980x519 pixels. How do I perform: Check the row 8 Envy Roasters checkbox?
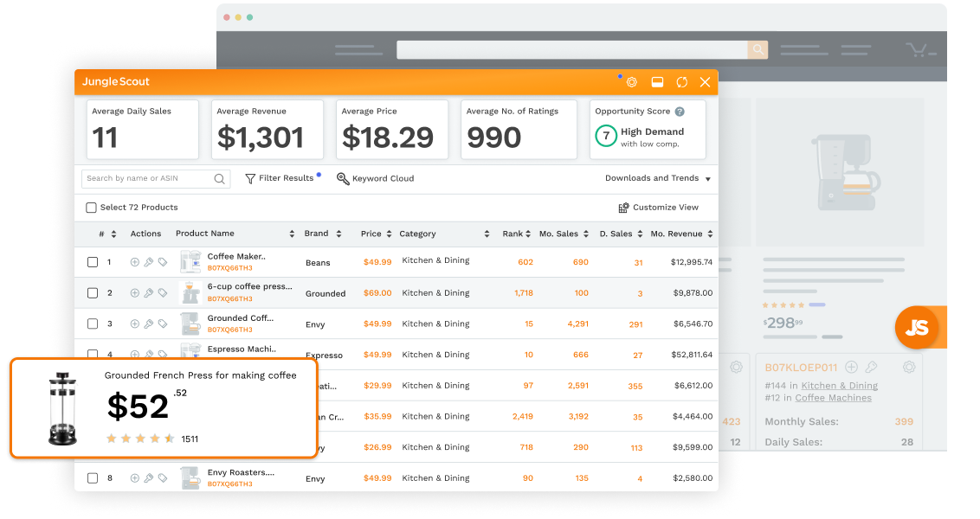click(93, 478)
